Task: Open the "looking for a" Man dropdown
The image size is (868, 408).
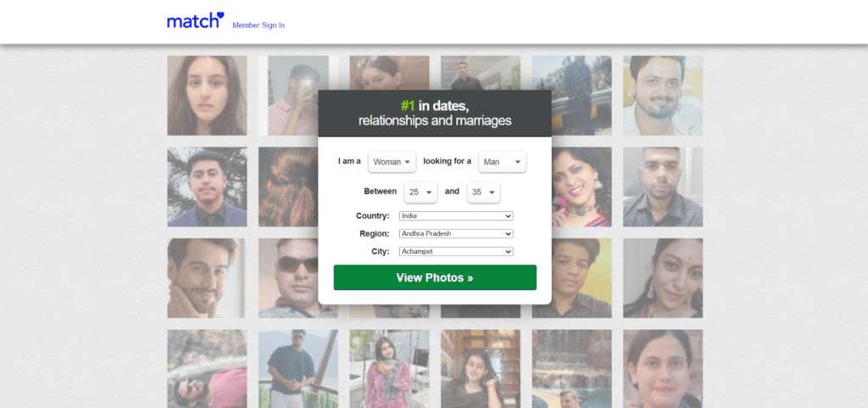Action: tap(502, 162)
